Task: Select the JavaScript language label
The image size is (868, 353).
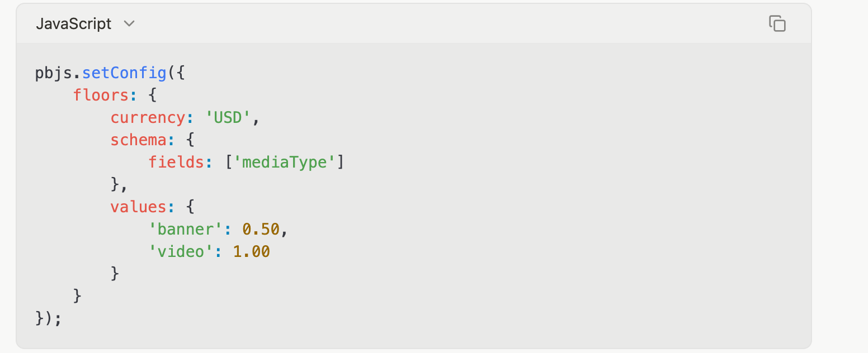Action: 73,24
